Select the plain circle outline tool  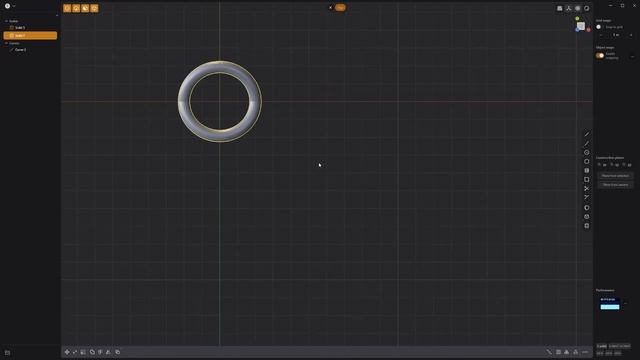[x=587, y=161]
